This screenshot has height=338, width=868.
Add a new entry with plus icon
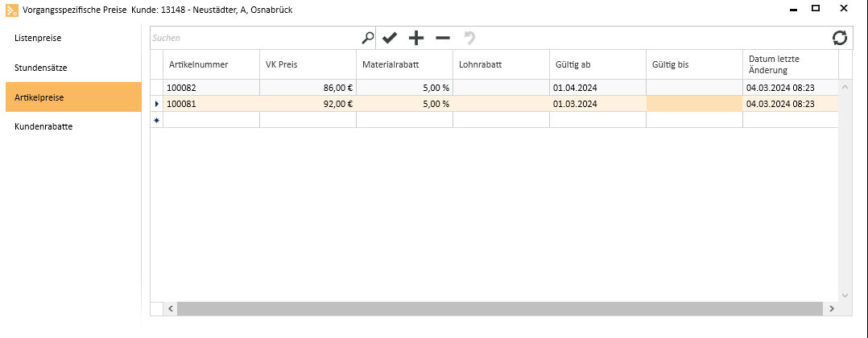tap(415, 38)
